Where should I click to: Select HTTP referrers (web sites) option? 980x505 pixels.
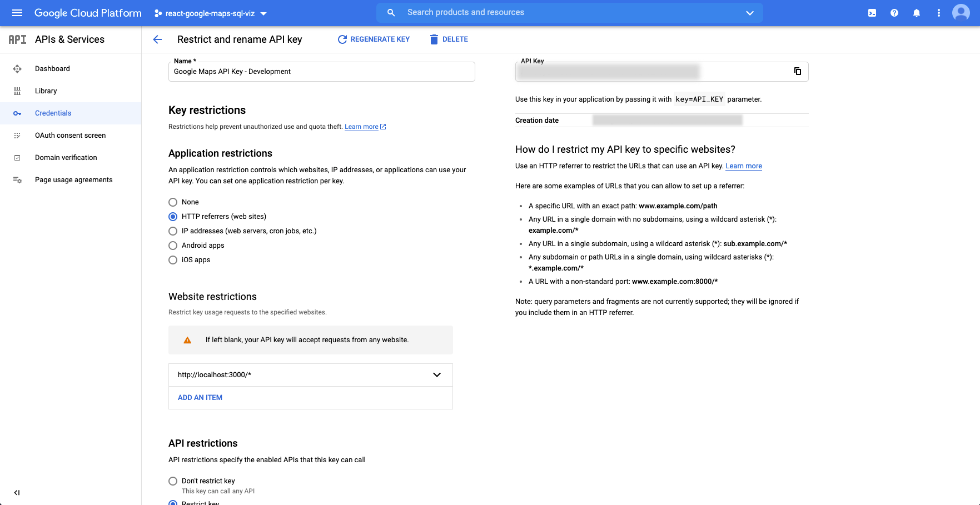173,217
